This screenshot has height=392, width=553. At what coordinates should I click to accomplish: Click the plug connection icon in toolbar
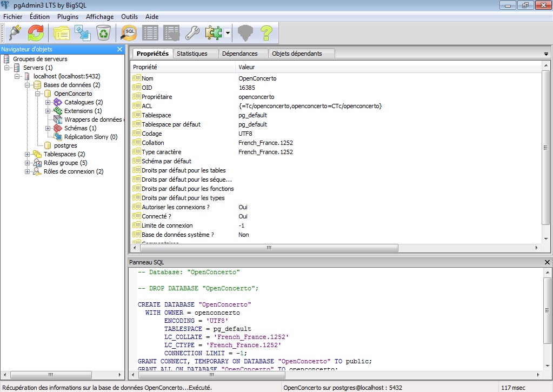(15, 34)
